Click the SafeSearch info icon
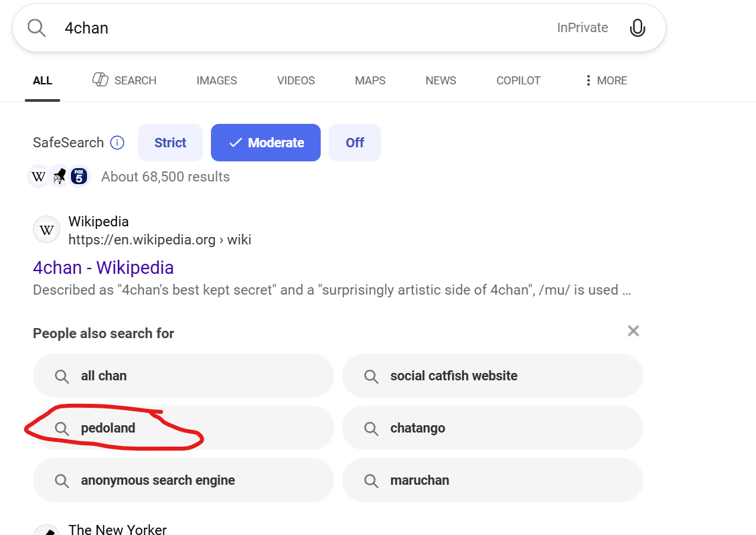The width and height of the screenshot is (756, 535). coord(117,143)
